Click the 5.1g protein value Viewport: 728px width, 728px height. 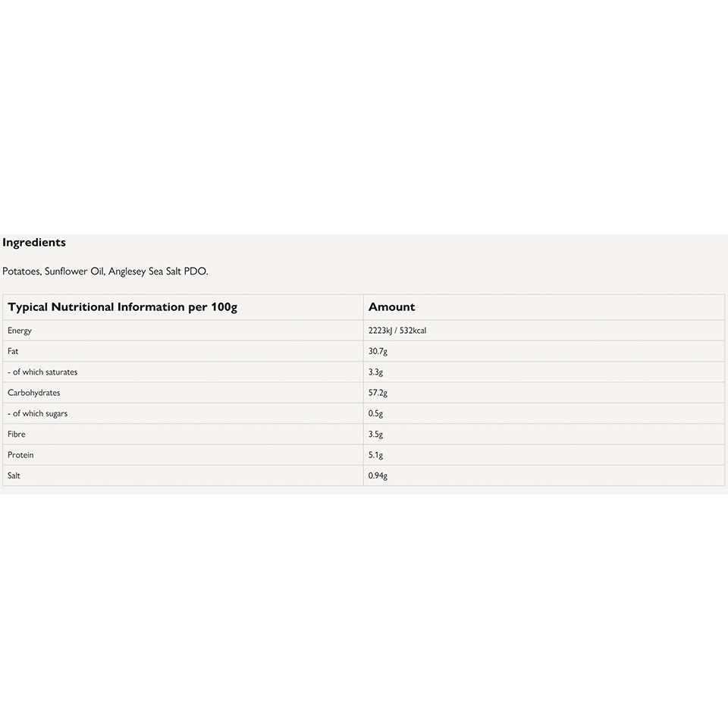(x=375, y=455)
